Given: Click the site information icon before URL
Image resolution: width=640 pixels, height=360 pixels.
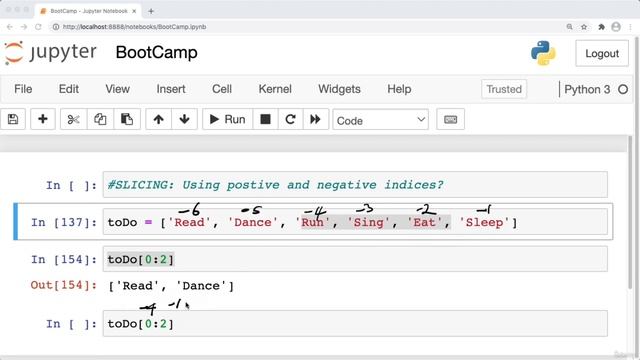Looking at the screenshot, I should [x=56, y=27].
